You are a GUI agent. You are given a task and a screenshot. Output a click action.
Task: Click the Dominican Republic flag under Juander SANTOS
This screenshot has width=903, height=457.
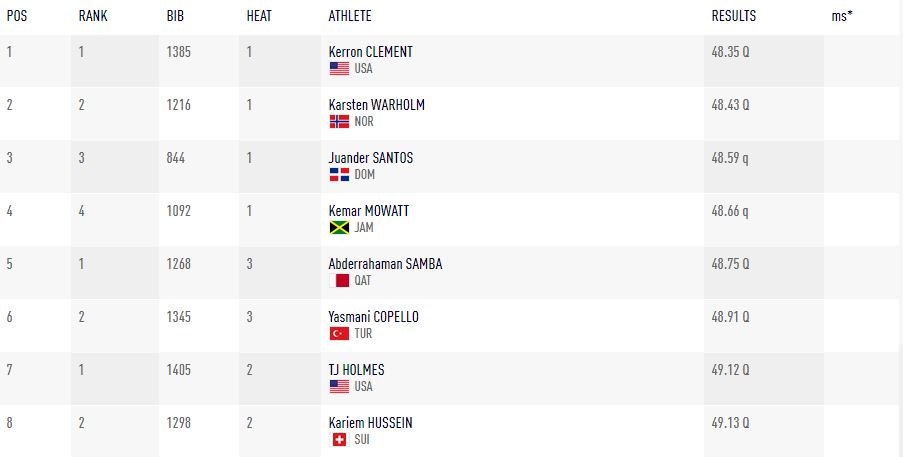(x=339, y=174)
